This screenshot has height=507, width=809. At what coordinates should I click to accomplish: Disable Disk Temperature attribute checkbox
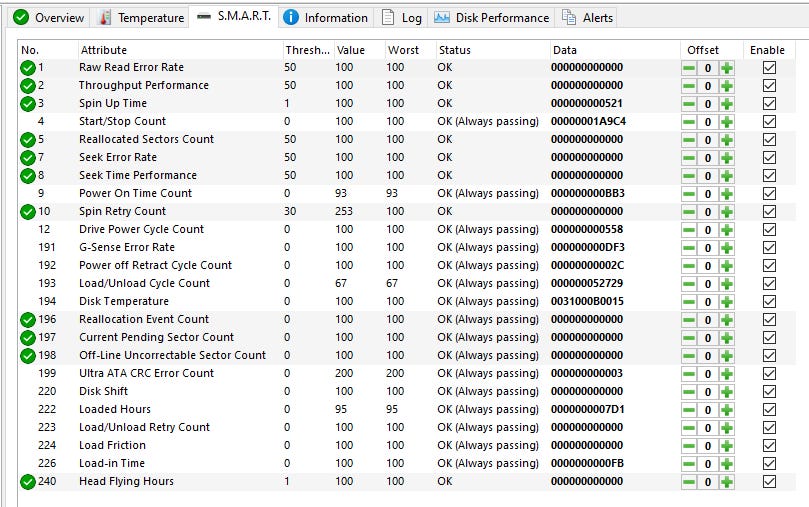click(769, 302)
